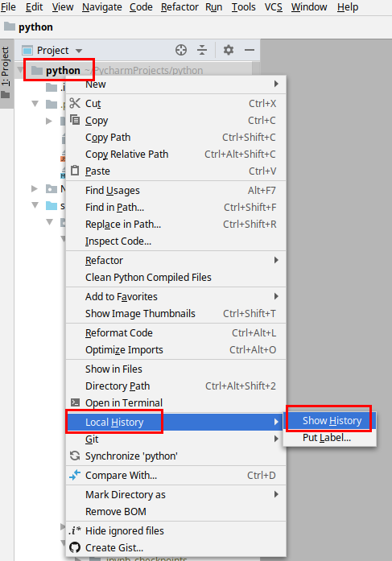
Task: Click the Collapse All icon
Action: pyautogui.click(x=202, y=50)
